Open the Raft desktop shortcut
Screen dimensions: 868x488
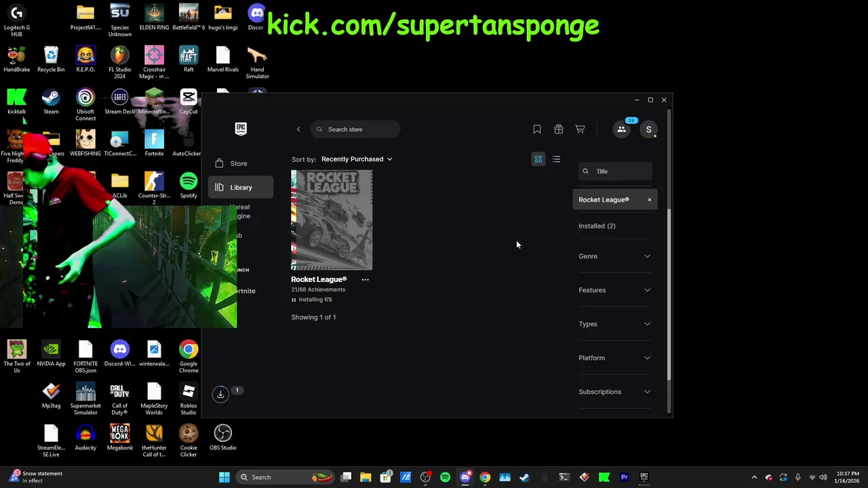pyautogui.click(x=189, y=60)
